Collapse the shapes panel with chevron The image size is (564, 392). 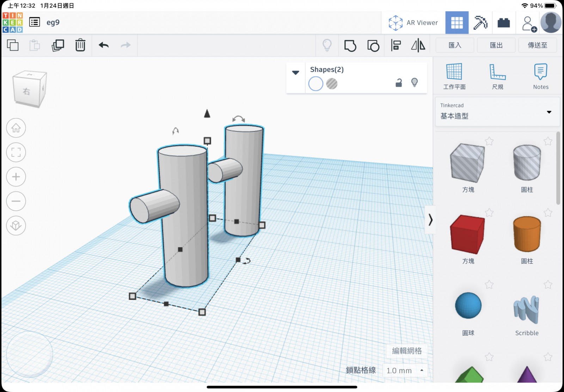point(430,220)
